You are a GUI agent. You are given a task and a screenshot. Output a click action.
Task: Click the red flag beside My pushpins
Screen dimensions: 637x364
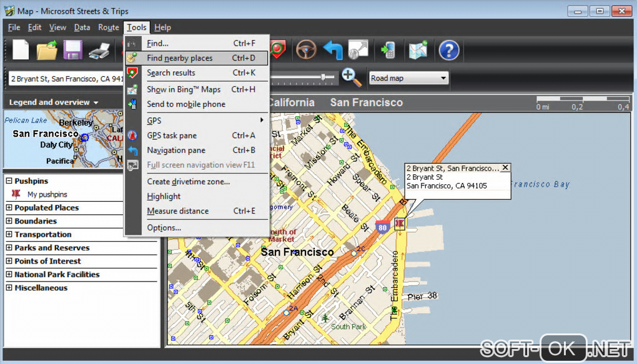point(16,194)
